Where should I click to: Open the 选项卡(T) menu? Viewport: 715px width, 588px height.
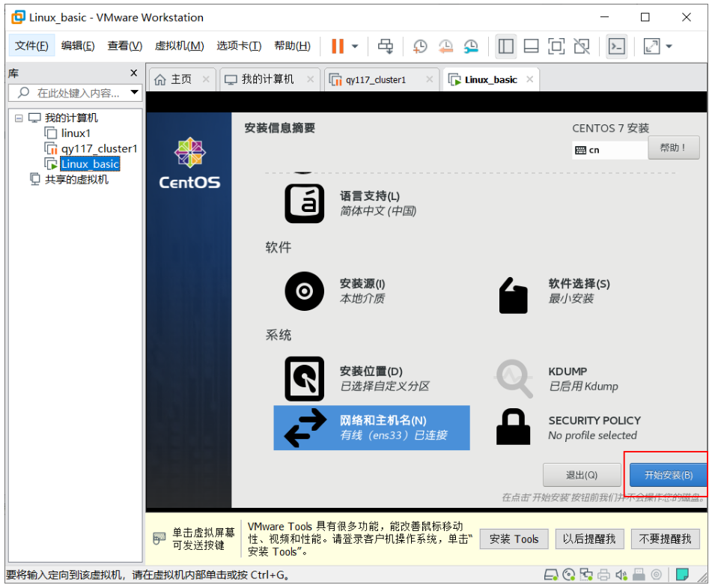(x=239, y=46)
